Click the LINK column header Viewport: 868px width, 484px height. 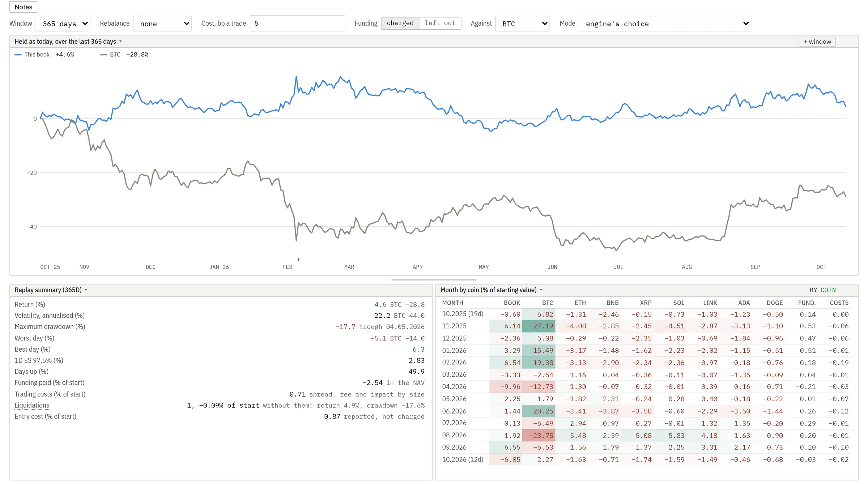coord(710,303)
